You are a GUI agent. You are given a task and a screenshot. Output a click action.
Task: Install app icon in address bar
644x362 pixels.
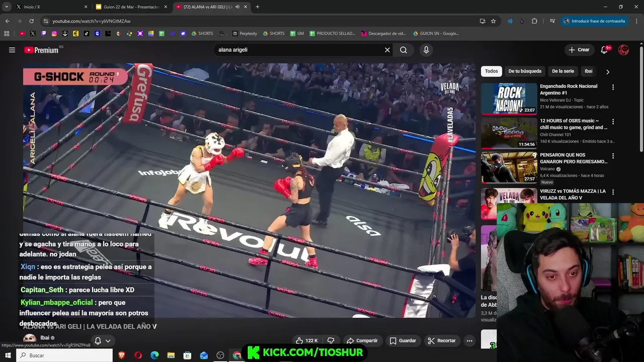pyautogui.click(x=482, y=21)
